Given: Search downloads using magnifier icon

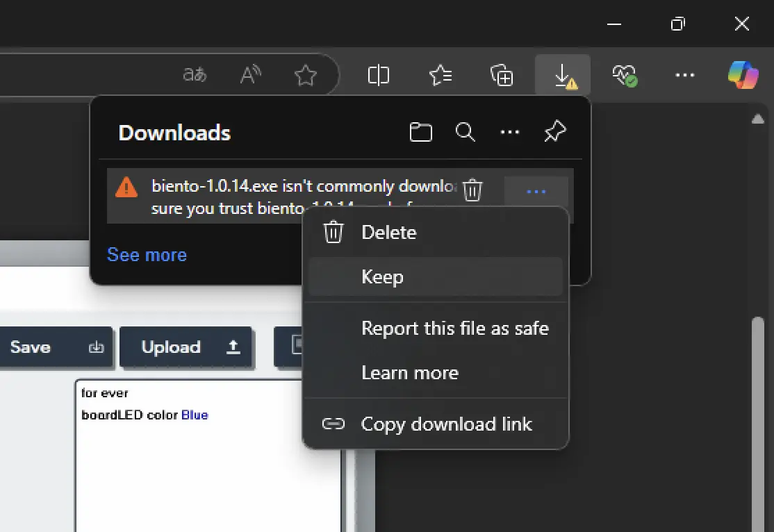Looking at the screenshot, I should click(465, 132).
